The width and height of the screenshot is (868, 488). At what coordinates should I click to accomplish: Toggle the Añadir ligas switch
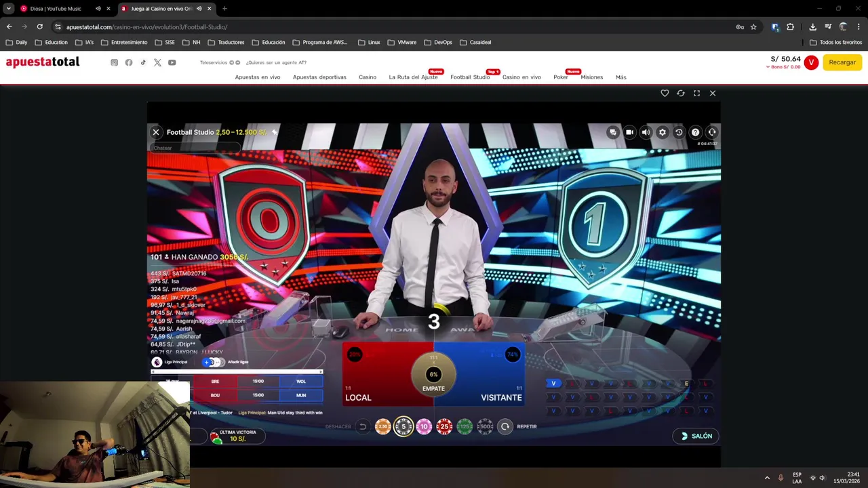213,362
